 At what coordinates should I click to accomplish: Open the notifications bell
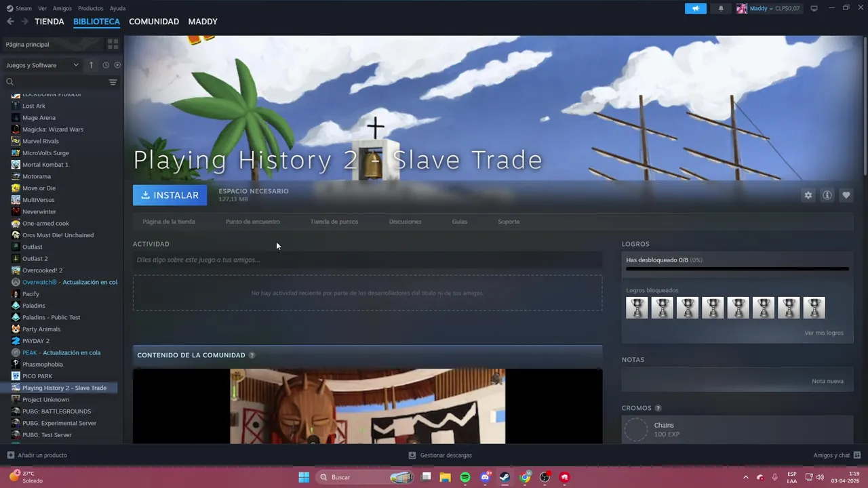(x=721, y=8)
